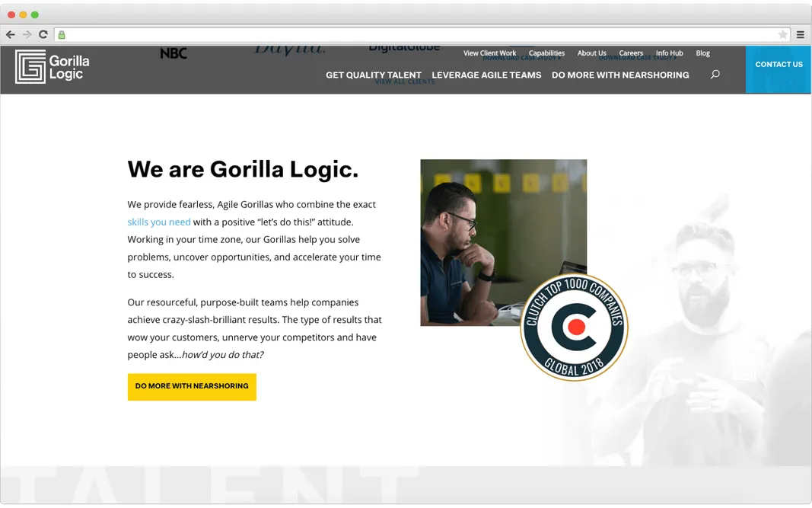Click the green padlock security icon
This screenshot has width=812, height=508.
pyautogui.click(x=62, y=35)
